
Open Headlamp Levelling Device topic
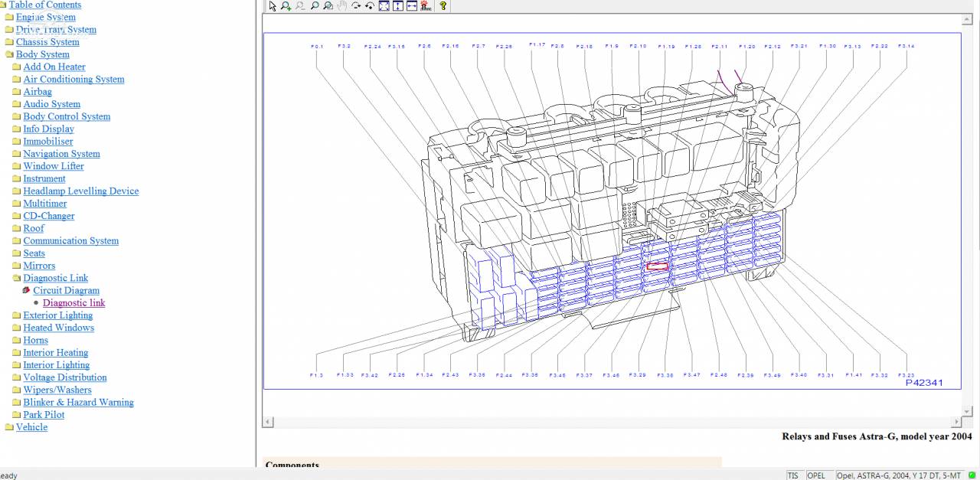pyautogui.click(x=81, y=191)
